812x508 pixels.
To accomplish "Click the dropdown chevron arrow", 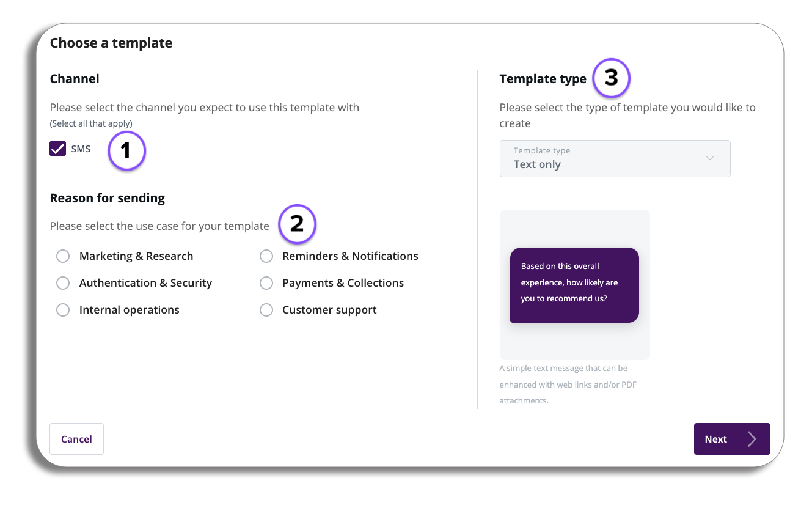I will point(710,158).
